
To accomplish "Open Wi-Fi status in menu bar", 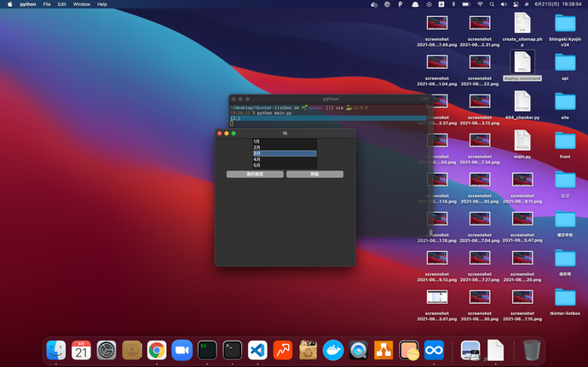I will (x=480, y=4).
